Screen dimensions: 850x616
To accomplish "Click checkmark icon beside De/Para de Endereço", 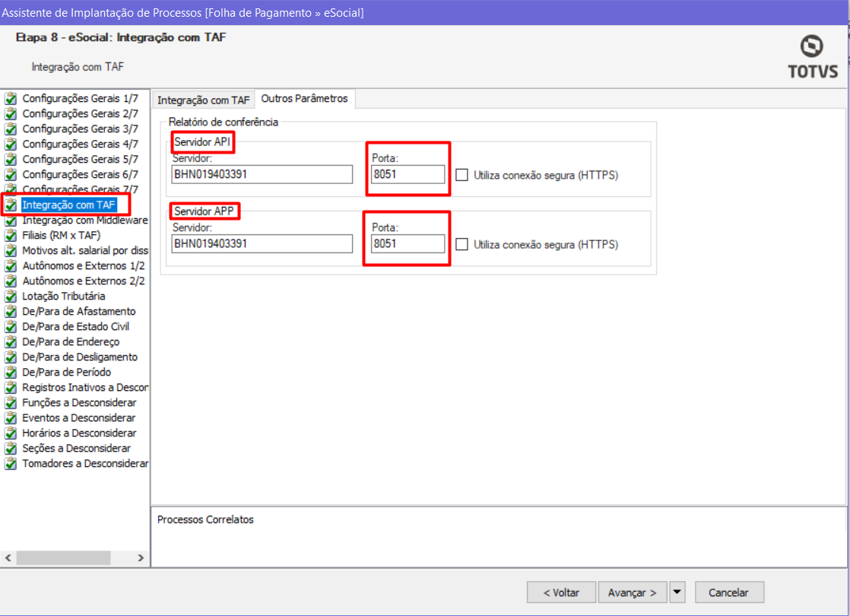I will coord(11,341).
